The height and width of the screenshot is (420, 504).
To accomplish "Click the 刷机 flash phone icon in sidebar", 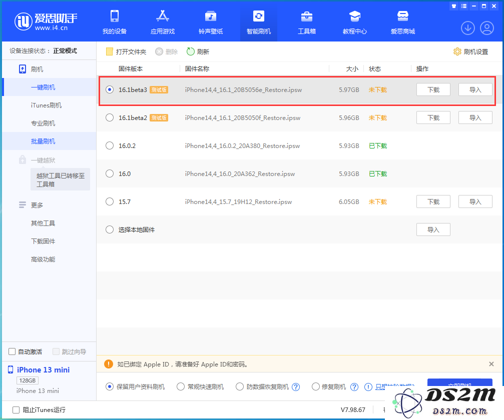I will [x=23, y=69].
